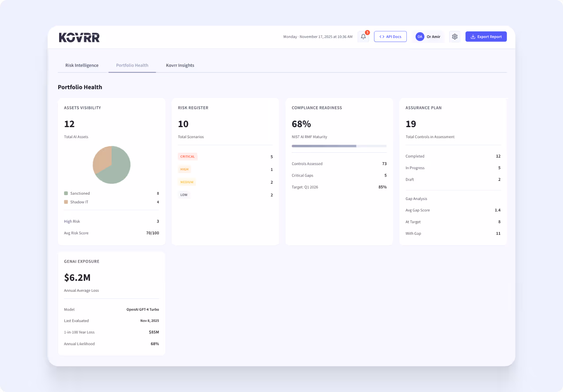The height and width of the screenshot is (392, 563).
Task: Click the KOVRR logo
Action: [x=79, y=37]
